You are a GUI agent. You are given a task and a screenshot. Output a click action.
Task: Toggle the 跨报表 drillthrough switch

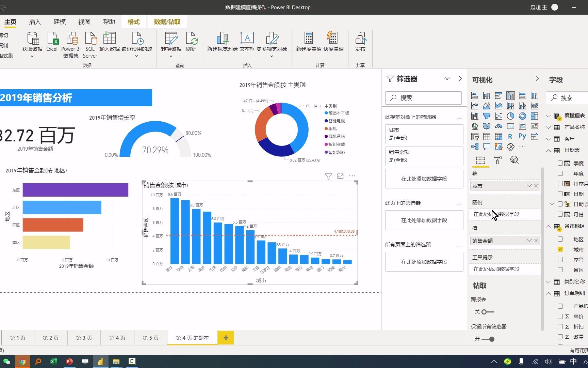click(488, 311)
